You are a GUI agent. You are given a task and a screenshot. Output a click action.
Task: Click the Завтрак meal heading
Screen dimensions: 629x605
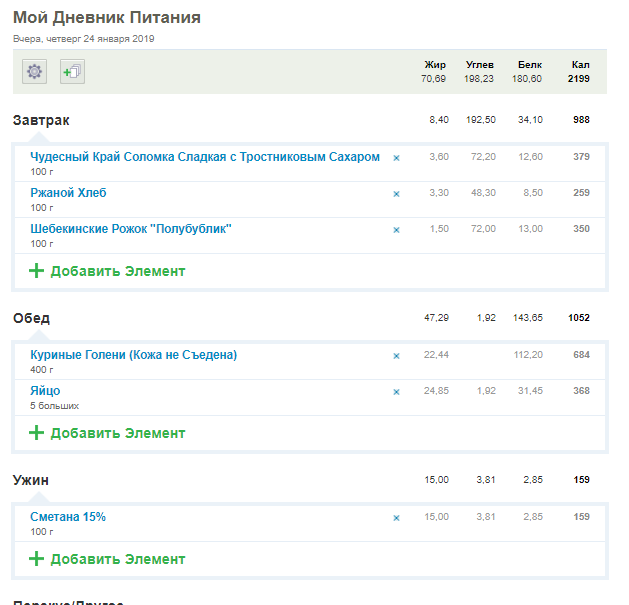[x=41, y=120]
